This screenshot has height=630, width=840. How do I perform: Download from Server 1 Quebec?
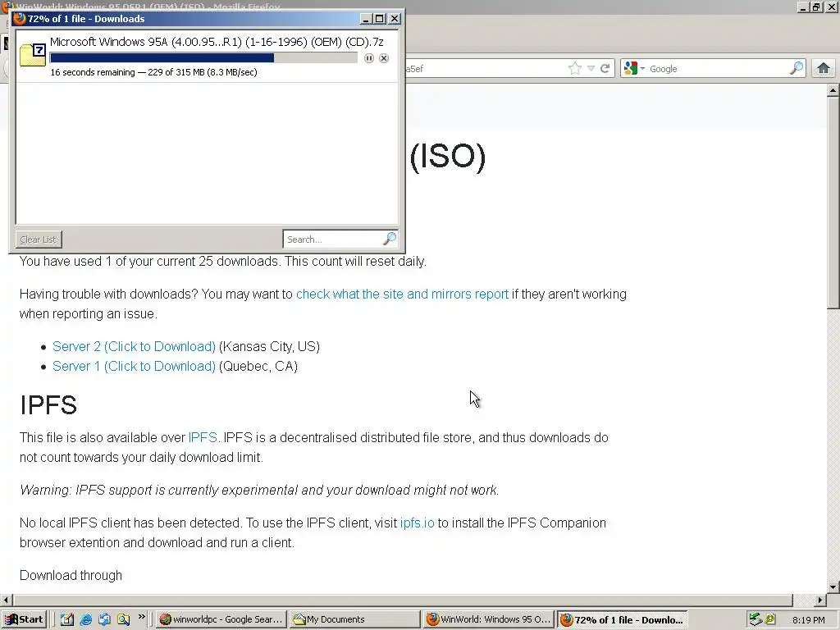(x=134, y=367)
